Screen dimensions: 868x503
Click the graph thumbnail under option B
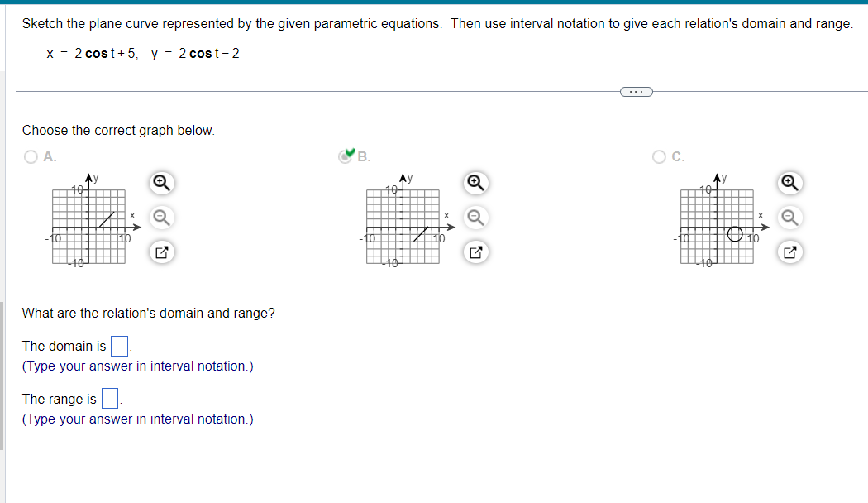[401, 225]
